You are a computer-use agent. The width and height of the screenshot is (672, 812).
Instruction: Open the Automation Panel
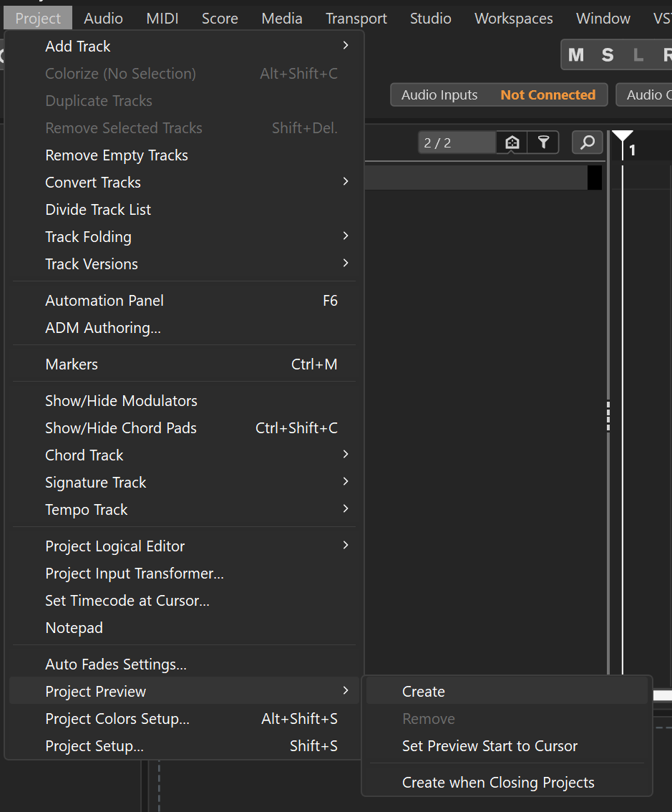pos(104,301)
